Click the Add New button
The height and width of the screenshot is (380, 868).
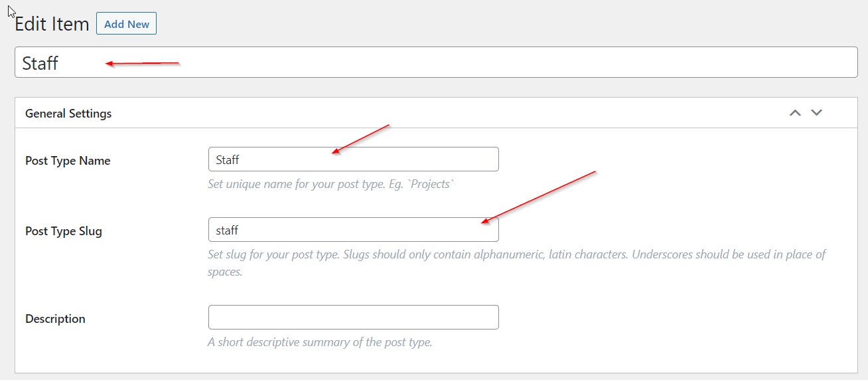pos(126,24)
